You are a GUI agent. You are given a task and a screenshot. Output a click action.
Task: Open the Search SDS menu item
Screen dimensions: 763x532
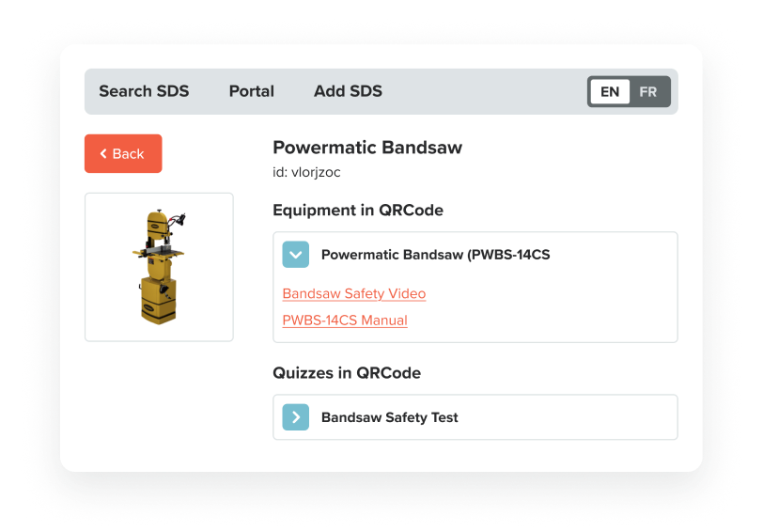[144, 91]
